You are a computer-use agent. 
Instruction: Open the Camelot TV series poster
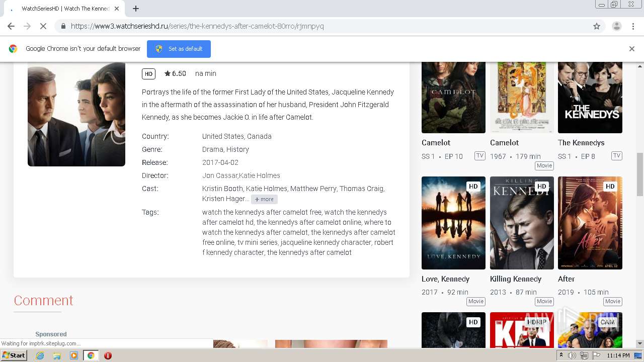click(453, 98)
